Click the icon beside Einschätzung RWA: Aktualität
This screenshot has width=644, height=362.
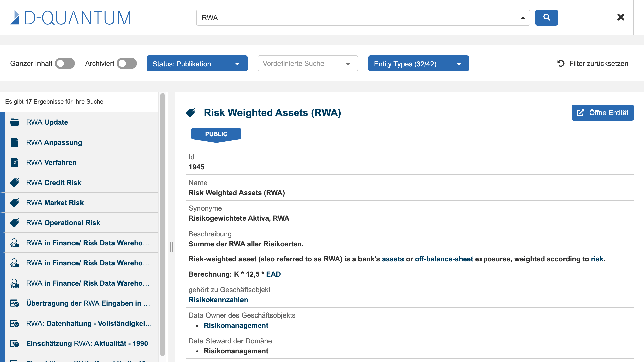click(15, 343)
